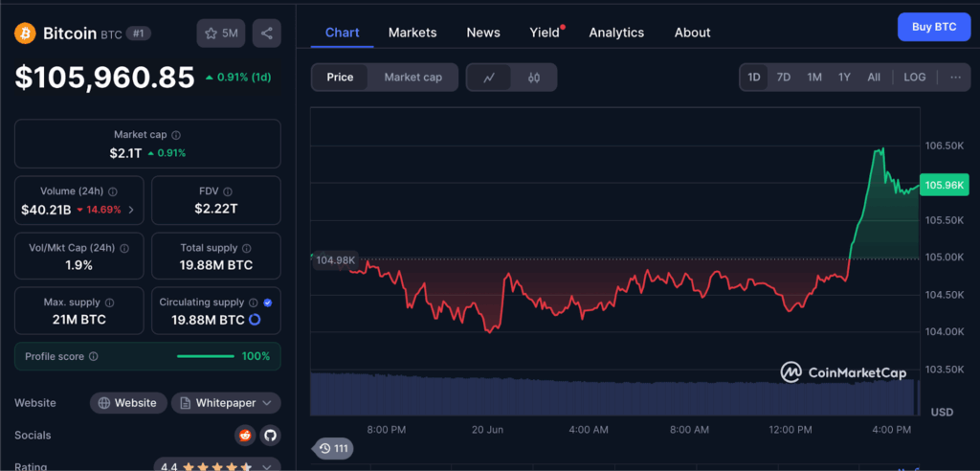Open the GitHub social link
The image size is (980, 471).
pos(270,436)
